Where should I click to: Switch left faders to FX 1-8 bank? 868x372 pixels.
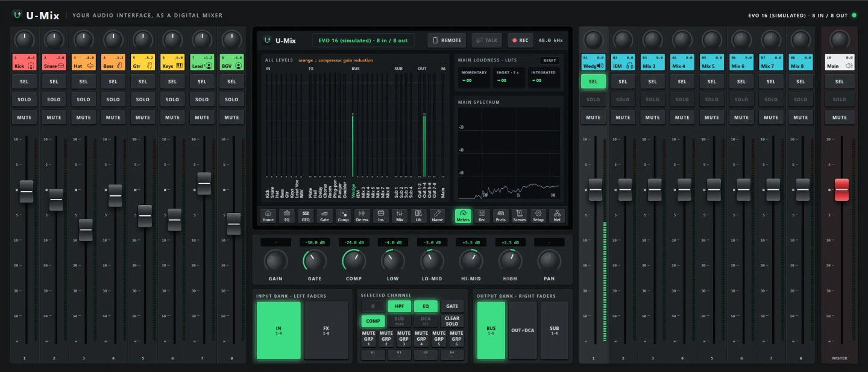coord(326,330)
